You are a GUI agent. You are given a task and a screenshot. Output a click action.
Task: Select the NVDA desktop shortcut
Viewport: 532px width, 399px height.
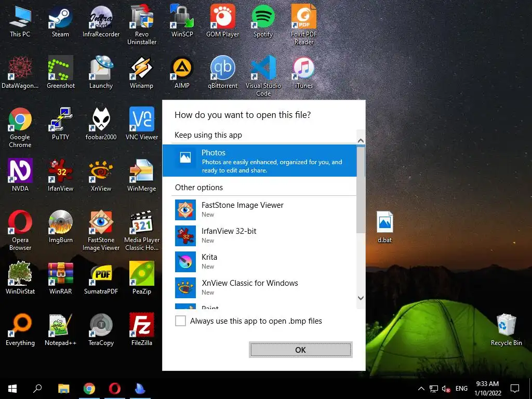click(20, 176)
